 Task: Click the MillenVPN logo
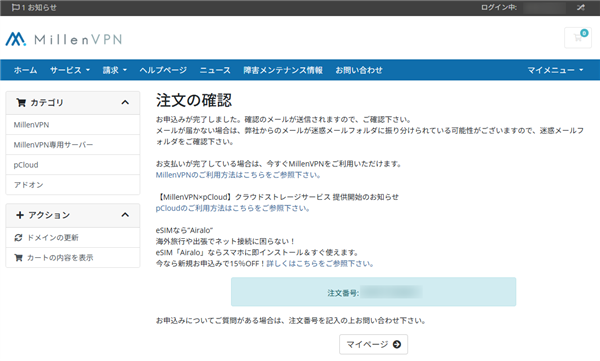pyautogui.click(x=64, y=39)
